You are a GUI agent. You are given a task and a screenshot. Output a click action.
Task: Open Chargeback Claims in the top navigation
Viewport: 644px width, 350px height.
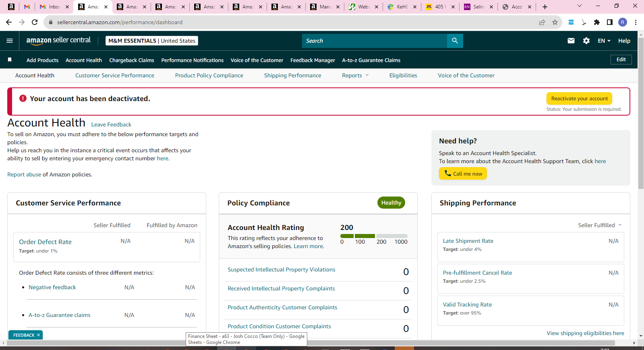(x=132, y=60)
